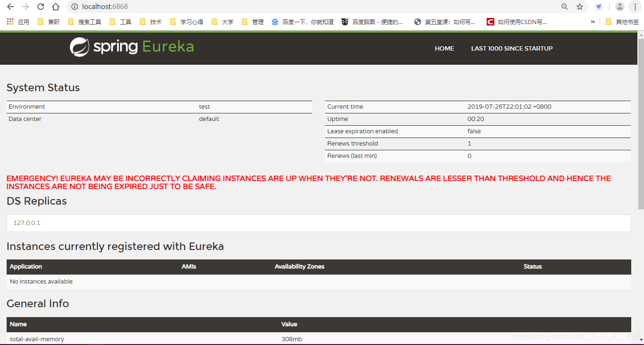Go to HOME in the Eureka navbar
The height and width of the screenshot is (345, 644).
pyautogui.click(x=445, y=48)
